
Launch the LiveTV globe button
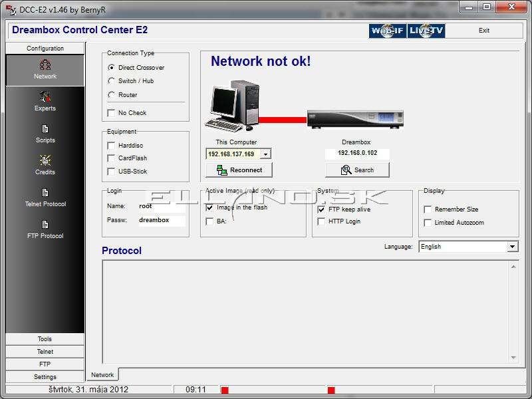[426, 31]
